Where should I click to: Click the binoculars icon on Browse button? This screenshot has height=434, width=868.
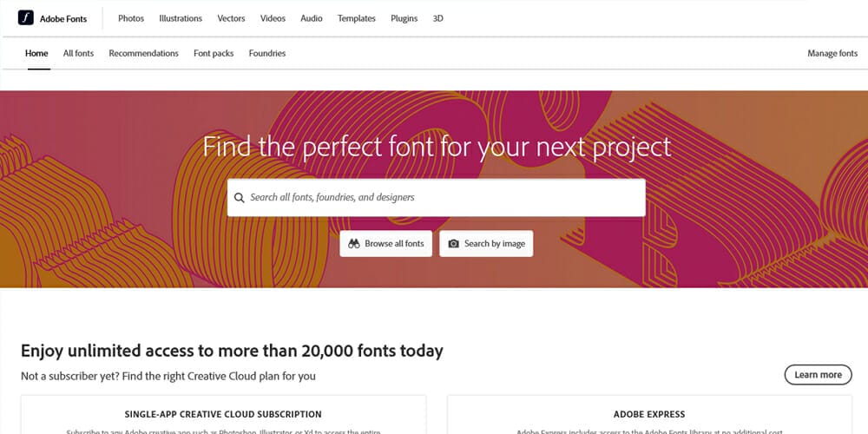click(354, 244)
